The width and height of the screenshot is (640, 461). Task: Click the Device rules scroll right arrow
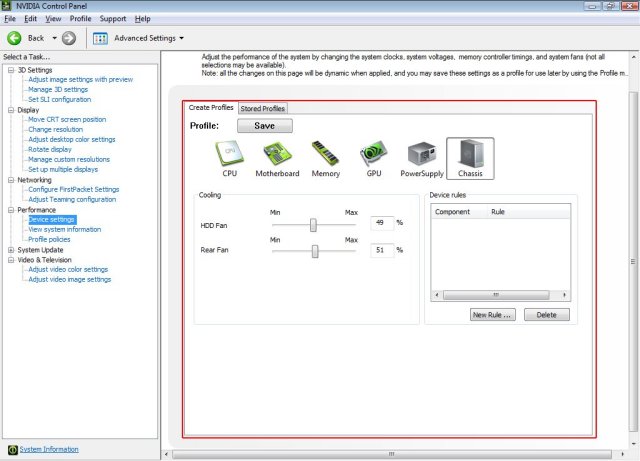(x=564, y=295)
